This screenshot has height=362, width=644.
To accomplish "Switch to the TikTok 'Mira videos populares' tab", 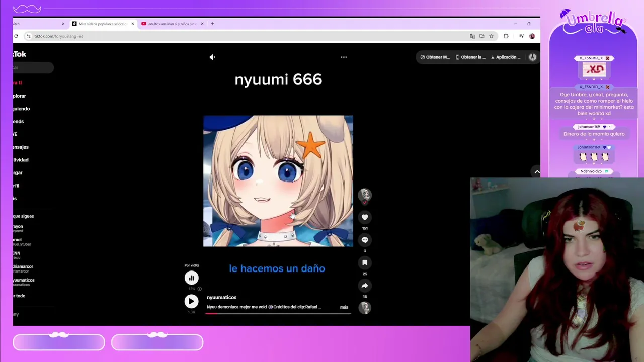I will coord(103,24).
